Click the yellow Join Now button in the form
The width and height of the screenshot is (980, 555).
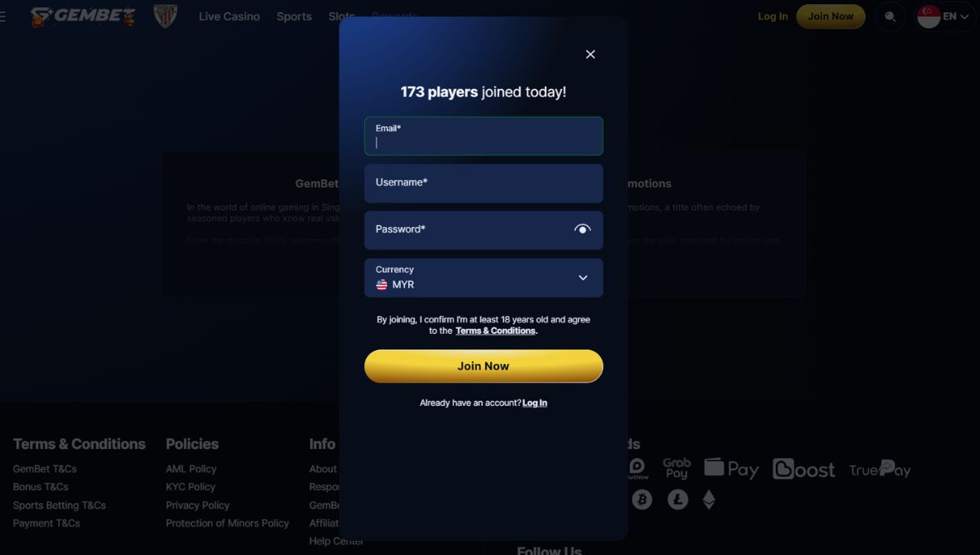point(483,366)
